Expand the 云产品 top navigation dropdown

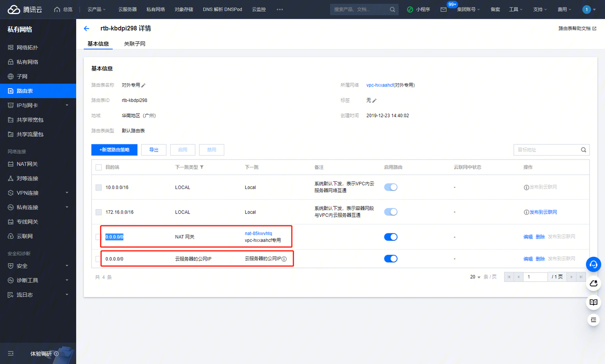[x=96, y=9]
